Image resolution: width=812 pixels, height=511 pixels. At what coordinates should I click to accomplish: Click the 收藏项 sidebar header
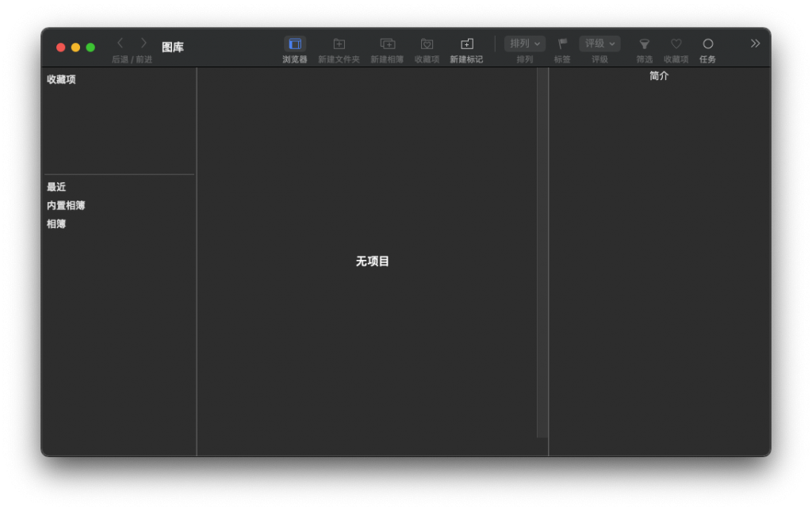click(61, 79)
